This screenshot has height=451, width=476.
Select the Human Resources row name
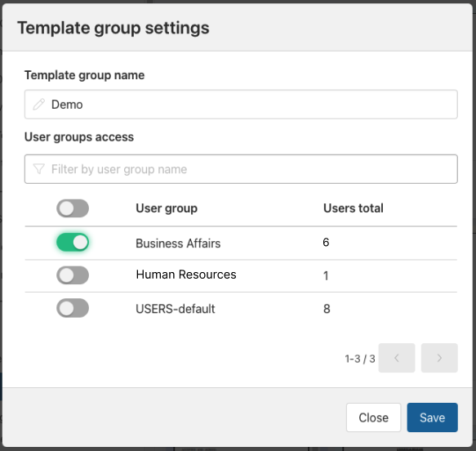tap(186, 275)
